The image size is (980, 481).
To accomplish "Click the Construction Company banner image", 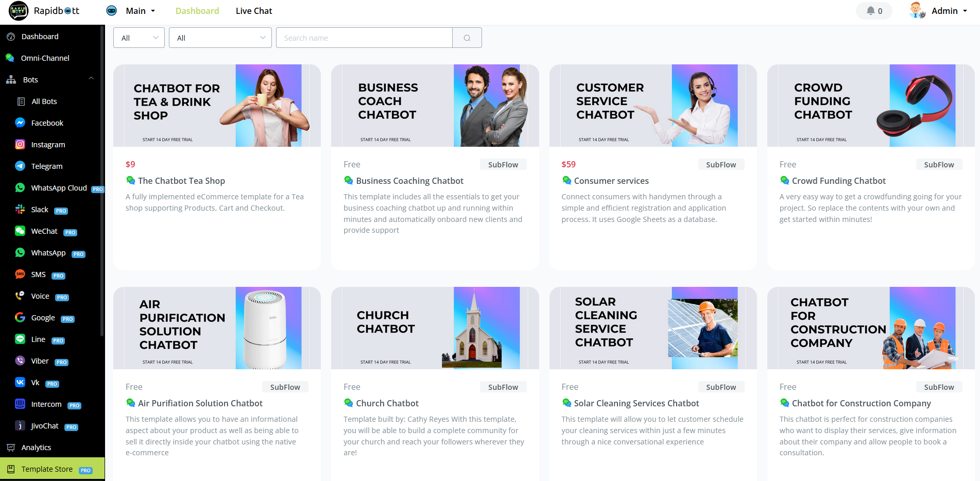I will pyautogui.click(x=871, y=328).
